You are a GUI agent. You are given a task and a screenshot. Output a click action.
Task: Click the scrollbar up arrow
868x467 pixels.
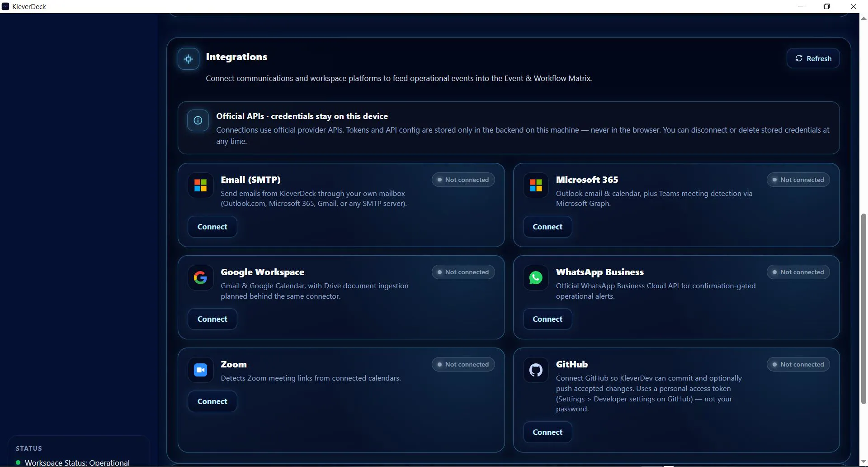863,19
